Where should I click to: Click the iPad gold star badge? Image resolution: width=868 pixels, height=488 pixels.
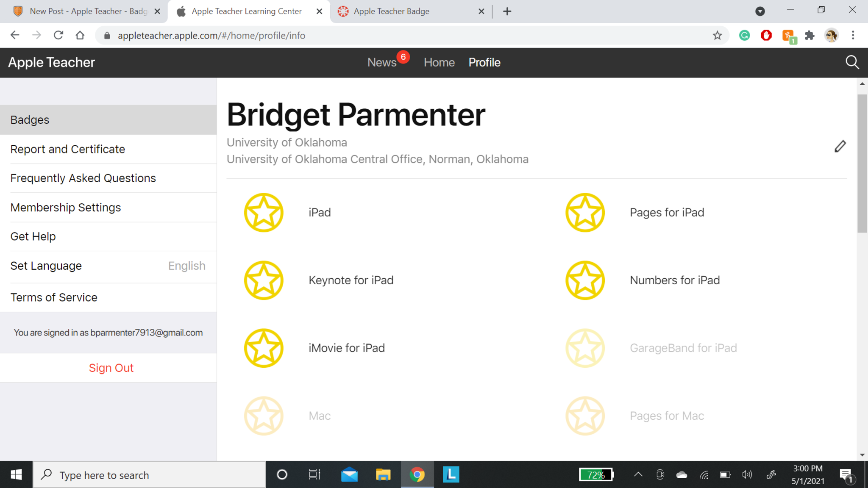coord(264,213)
